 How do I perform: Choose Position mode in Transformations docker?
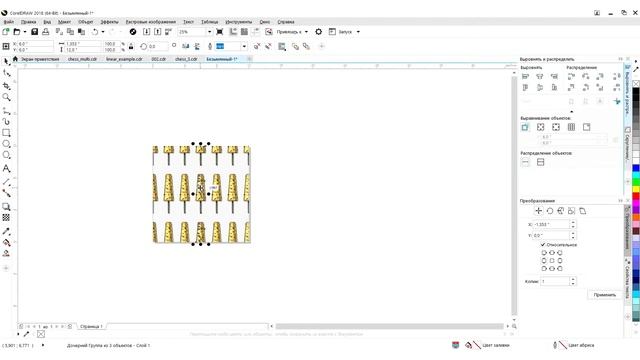pos(538,211)
